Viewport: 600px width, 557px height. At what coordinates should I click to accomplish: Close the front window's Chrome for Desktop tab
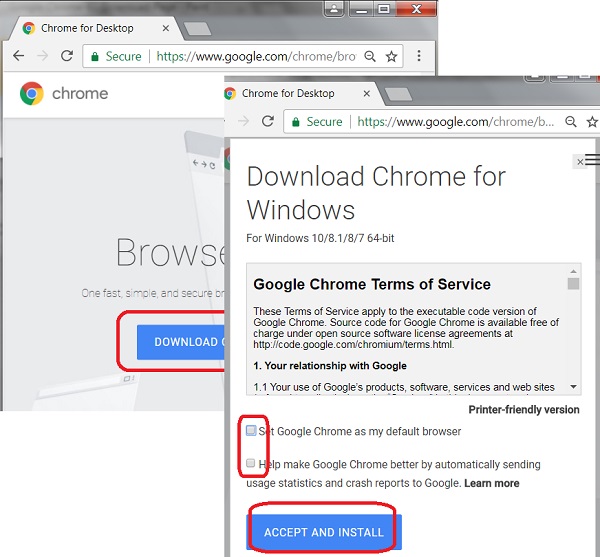tap(367, 93)
